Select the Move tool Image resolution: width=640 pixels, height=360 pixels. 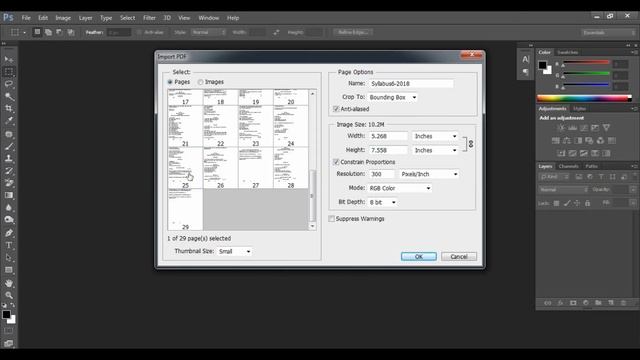click(9, 59)
